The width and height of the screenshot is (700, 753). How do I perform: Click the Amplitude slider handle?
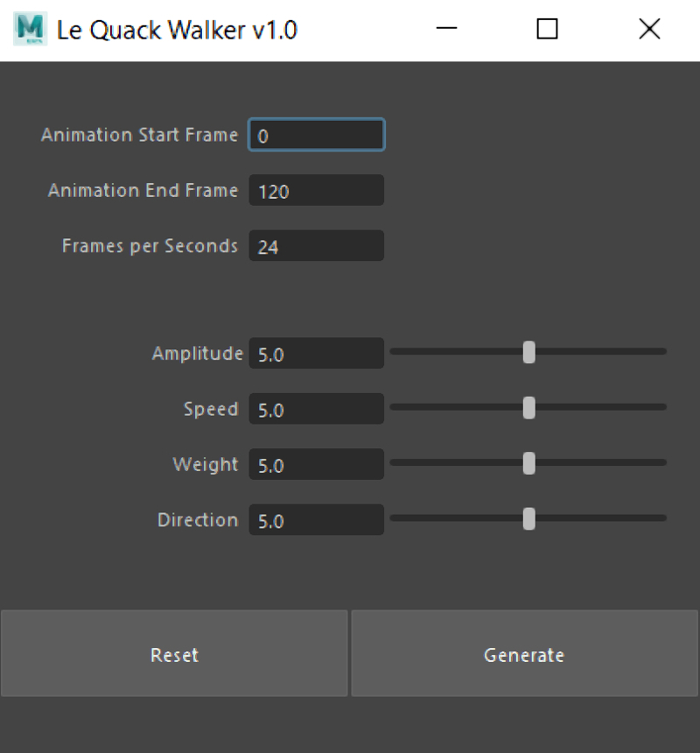point(528,352)
